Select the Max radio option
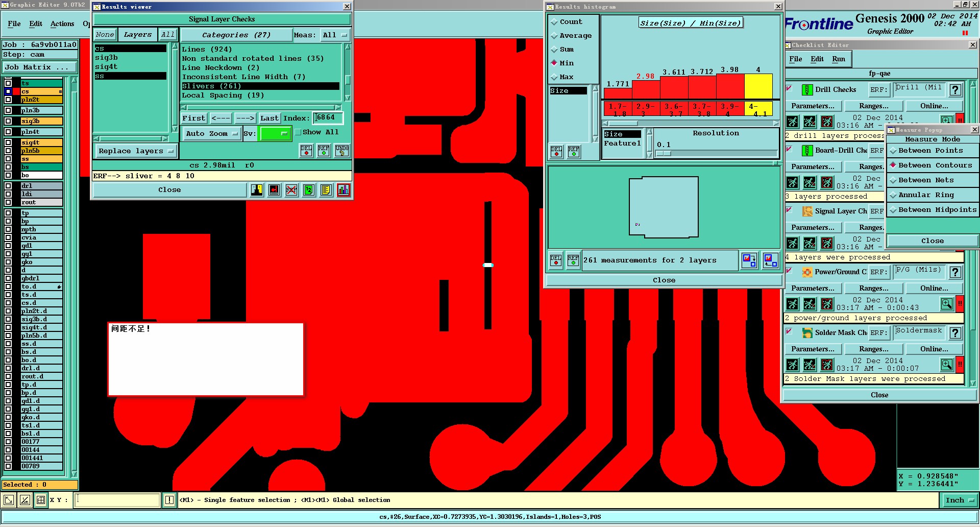 click(x=554, y=77)
